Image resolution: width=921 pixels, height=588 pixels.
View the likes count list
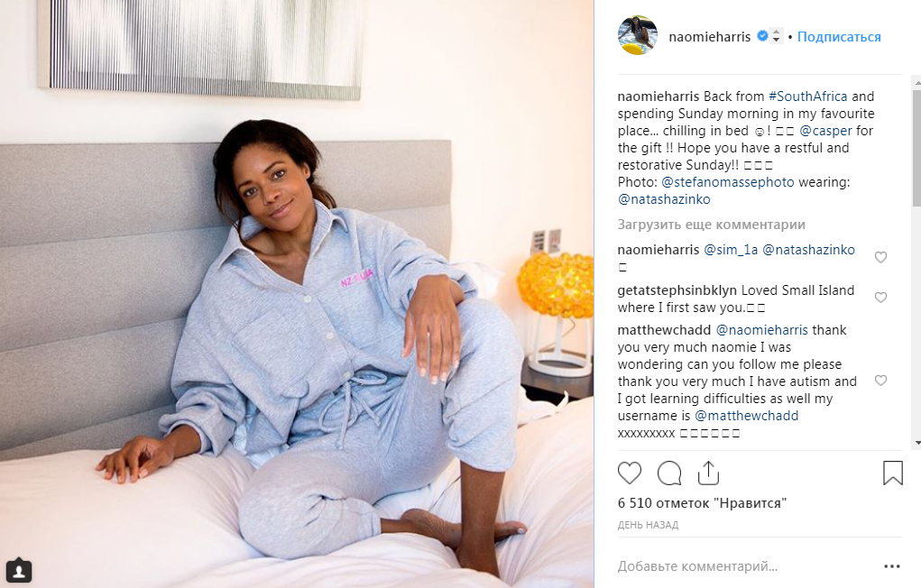[x=702, y=503]
